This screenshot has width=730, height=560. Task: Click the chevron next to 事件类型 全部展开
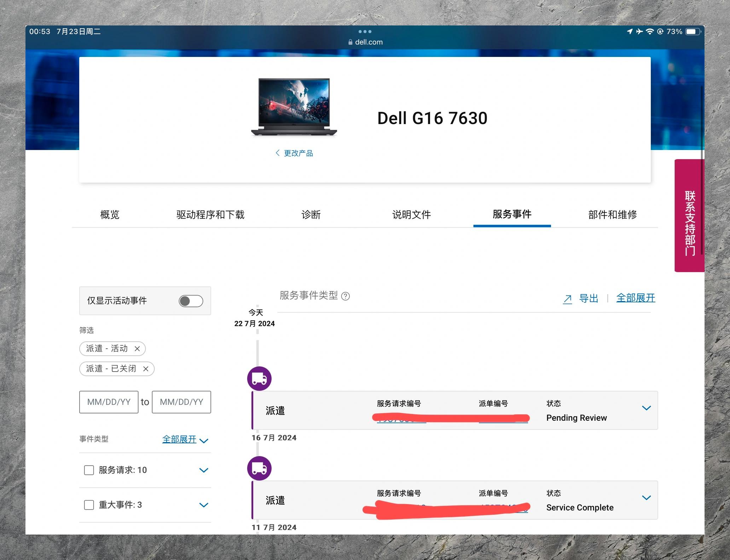tap(204, 441)
